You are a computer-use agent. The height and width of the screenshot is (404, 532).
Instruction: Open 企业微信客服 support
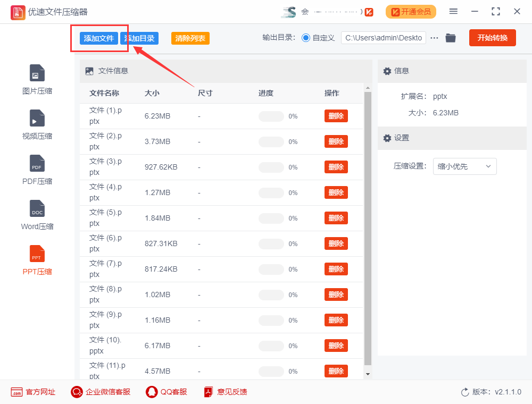click(x=101, y=392)
